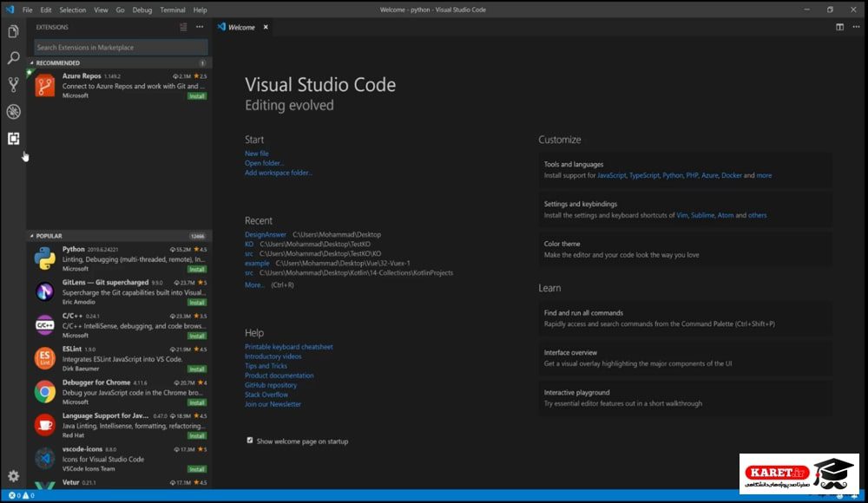Click the Azure Repos extension icon
Image resolution: width=868 pixels, height=503 pixels.
point(45,87)
